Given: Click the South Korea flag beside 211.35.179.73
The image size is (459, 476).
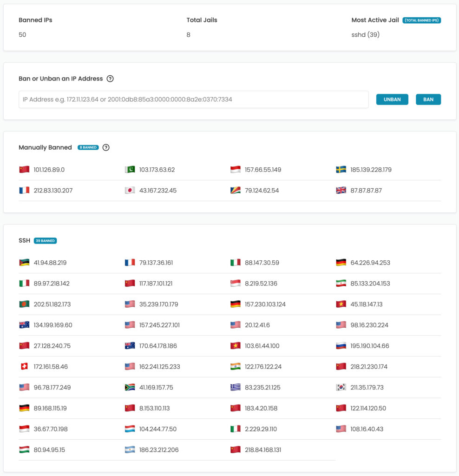Looking at the screenshot, I should pyautogui.click(x=341, y=387).
